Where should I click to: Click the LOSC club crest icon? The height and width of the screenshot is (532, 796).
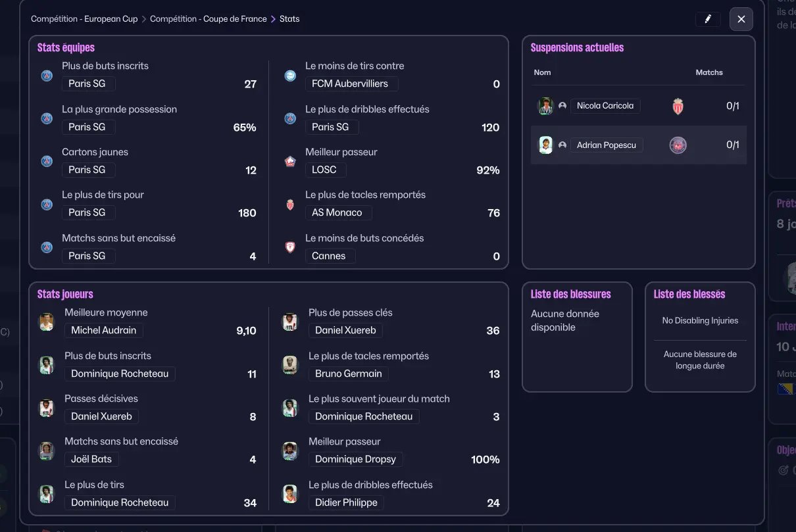coord(290,162)
